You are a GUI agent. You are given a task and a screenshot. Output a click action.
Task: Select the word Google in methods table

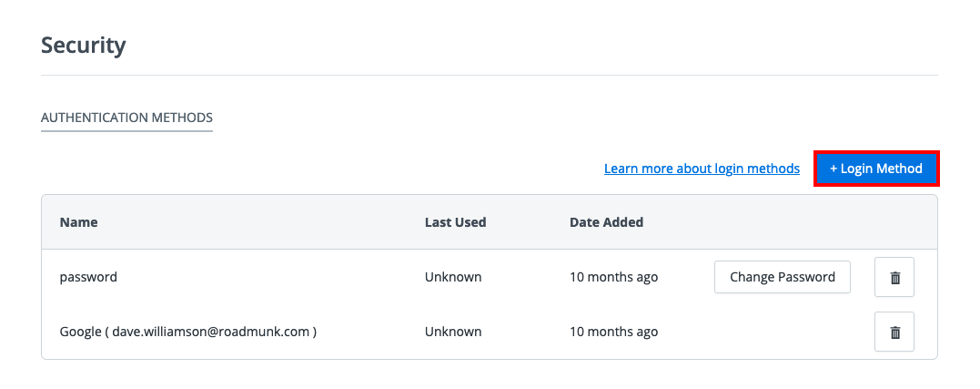[x=80, y=332]
